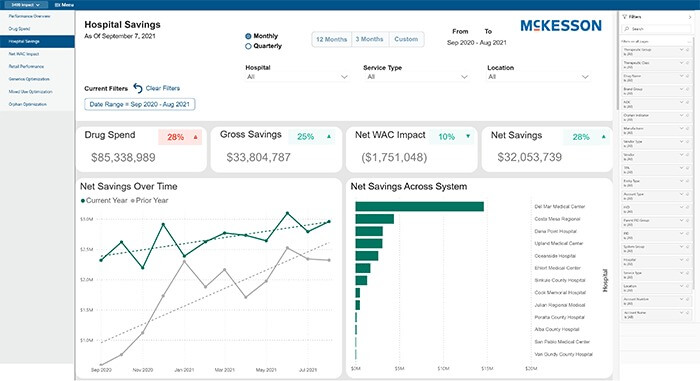The height and width of the screenshot is (381, 700).
Task: Open the Service Type dropdown above the charts
Action: [416, 77]
